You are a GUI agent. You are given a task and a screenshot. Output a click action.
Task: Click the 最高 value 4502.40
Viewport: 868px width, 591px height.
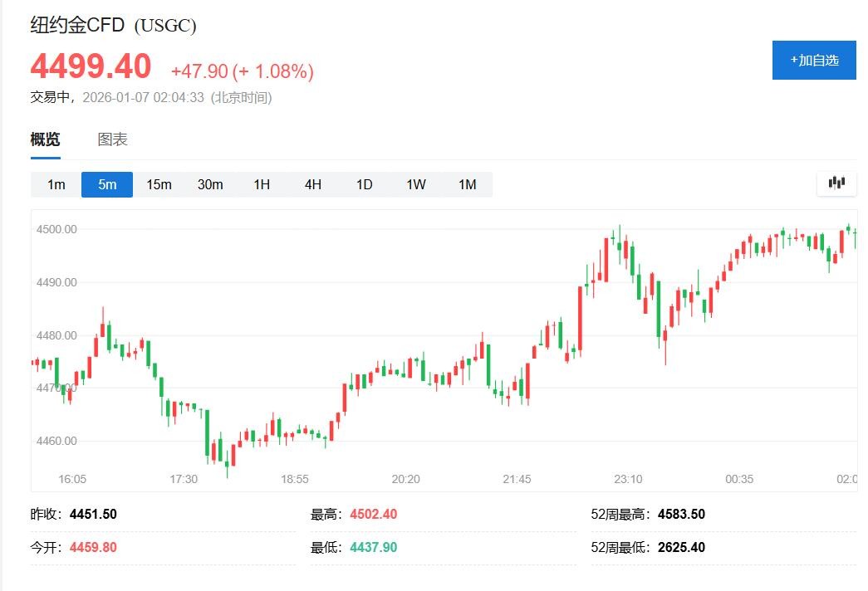(x=374, y=515)
